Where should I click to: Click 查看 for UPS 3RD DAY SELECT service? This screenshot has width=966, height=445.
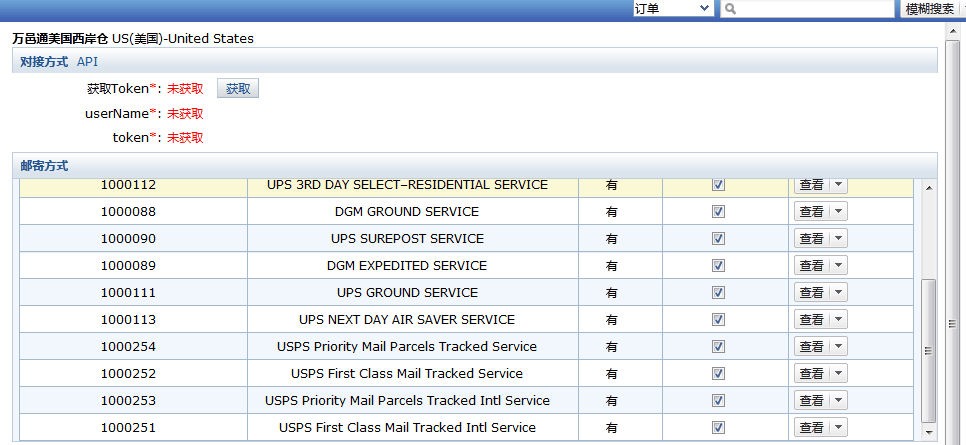coord(811,185)
